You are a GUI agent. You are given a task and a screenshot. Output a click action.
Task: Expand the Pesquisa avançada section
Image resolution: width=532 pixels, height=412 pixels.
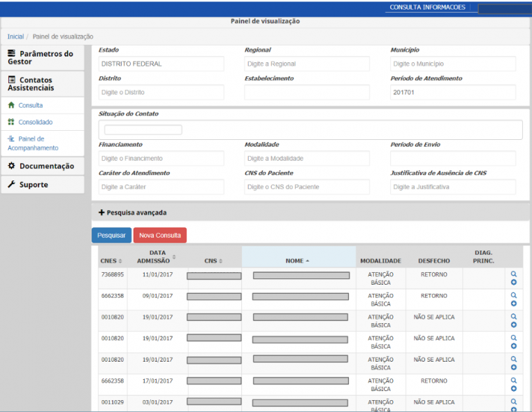tap(132, 213)
